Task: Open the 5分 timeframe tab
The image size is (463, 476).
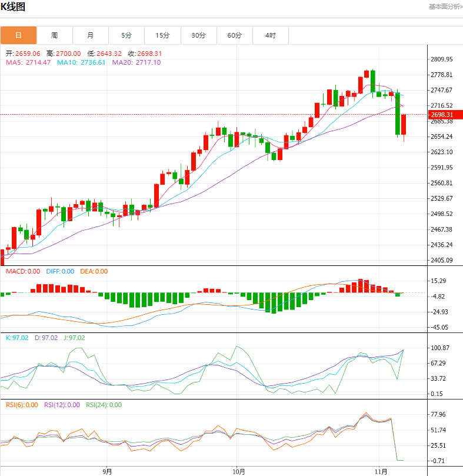Action: tap(126, 35)
